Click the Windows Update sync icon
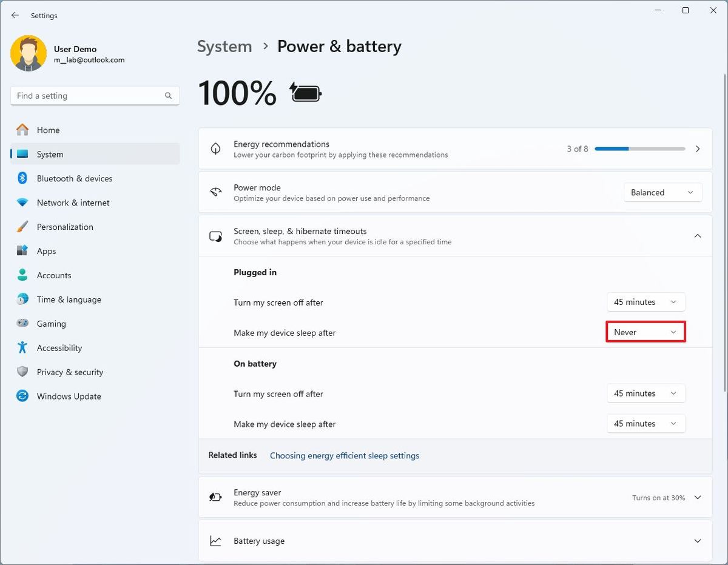The image size is (728, 565). tap(22, 396)
